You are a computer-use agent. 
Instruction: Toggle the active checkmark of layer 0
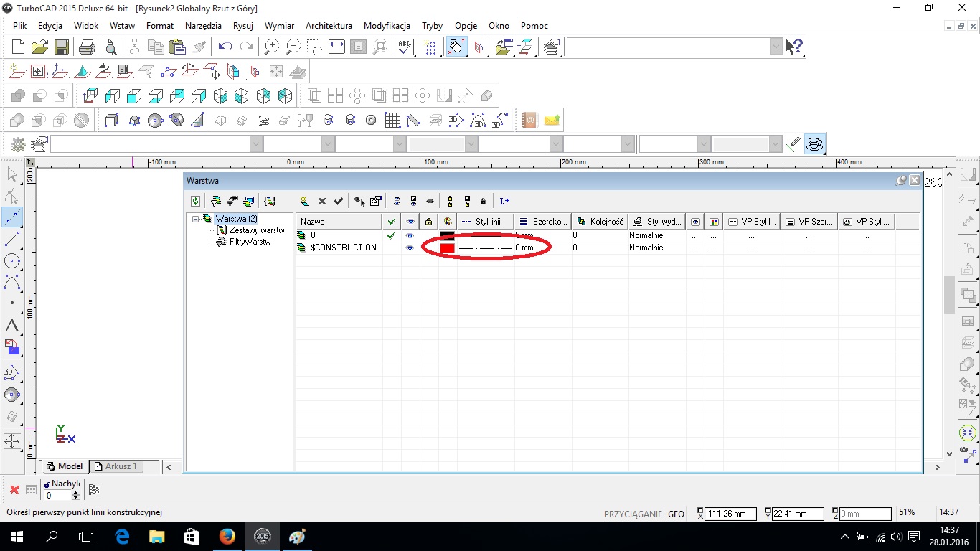tap(391, 235)
